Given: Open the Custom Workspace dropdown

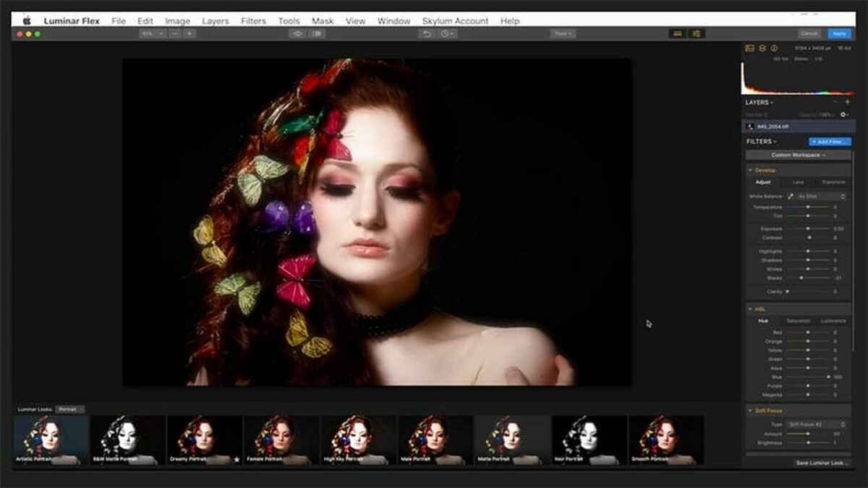Looking at the screenshot, I should coord(798,155).
